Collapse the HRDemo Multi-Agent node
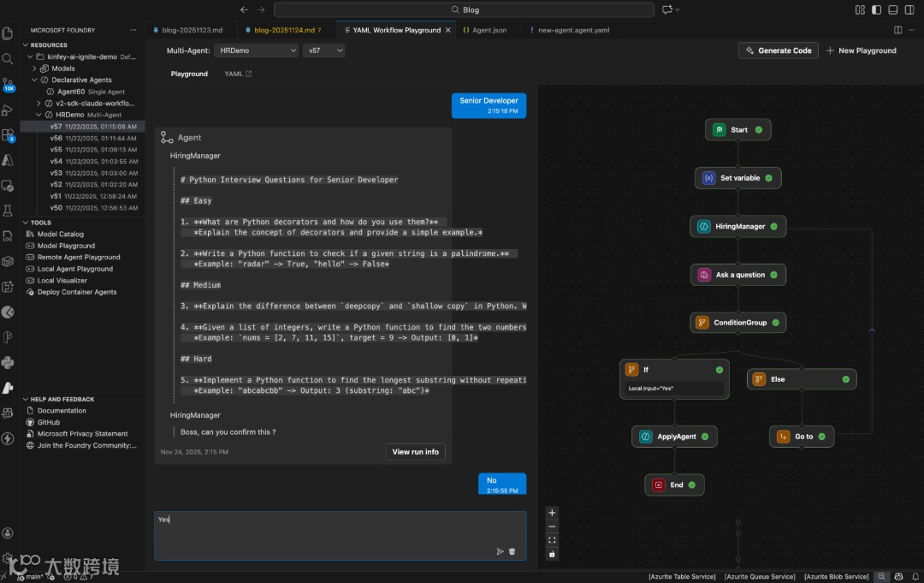The width and height of the screenshot is (924, 583). click(38, 115)
